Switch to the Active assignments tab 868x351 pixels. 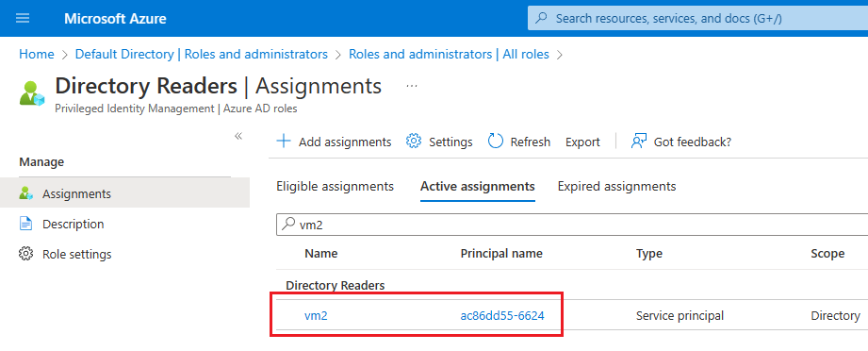point(478,186)
